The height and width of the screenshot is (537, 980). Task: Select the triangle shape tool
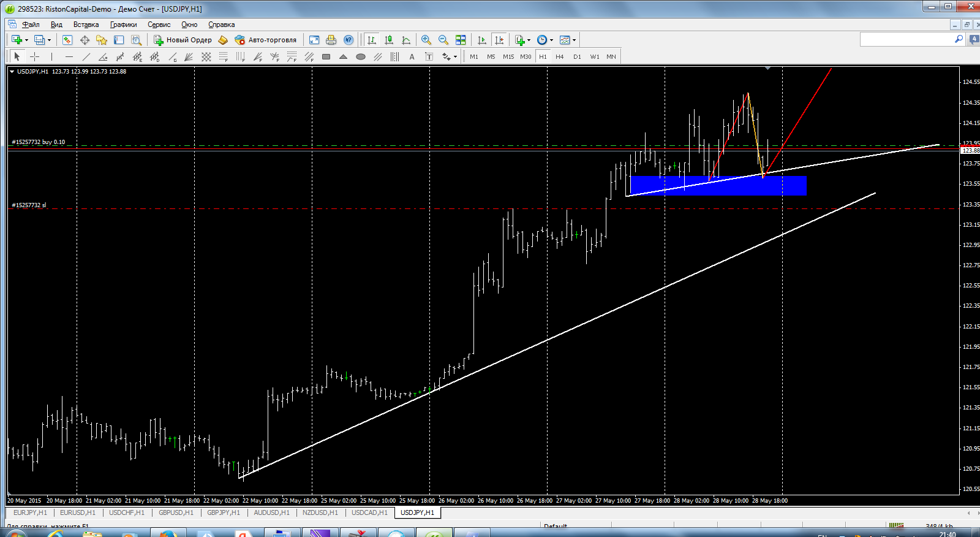(x=344, y=56)
